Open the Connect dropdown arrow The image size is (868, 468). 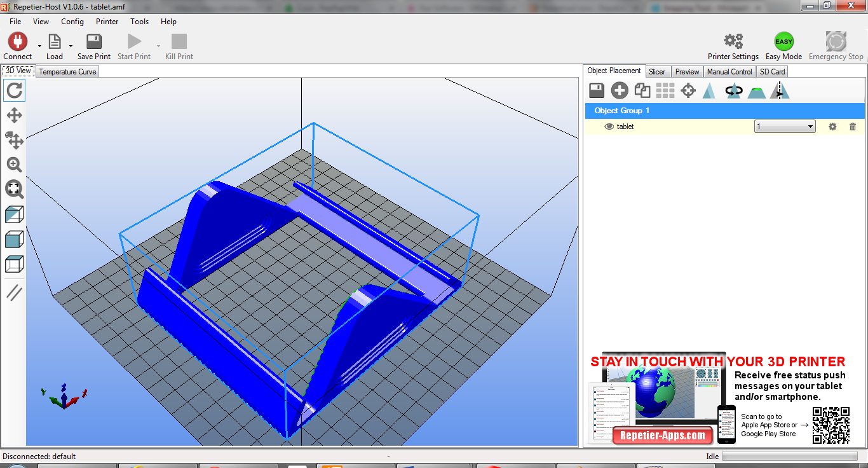coord(39,46)
